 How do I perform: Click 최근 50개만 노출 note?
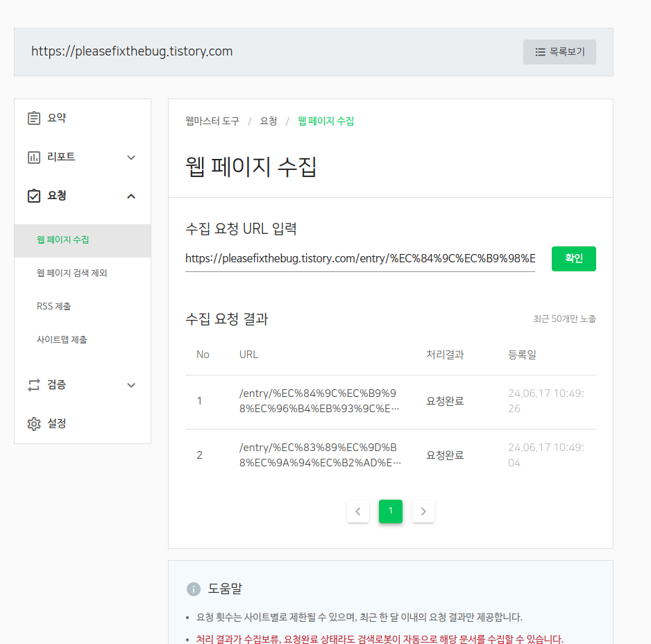click(565, 319)
